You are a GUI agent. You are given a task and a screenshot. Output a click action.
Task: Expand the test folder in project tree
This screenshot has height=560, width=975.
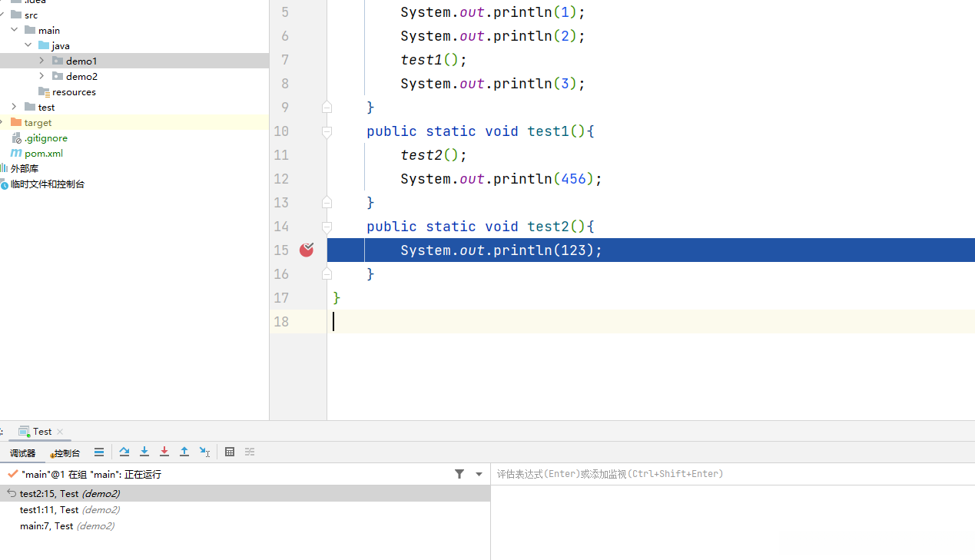pos(14,107)
